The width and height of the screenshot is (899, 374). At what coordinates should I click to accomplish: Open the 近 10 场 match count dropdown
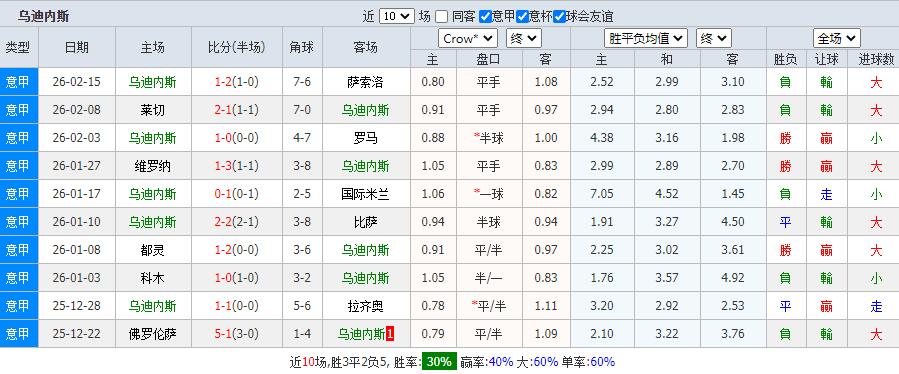396,16
